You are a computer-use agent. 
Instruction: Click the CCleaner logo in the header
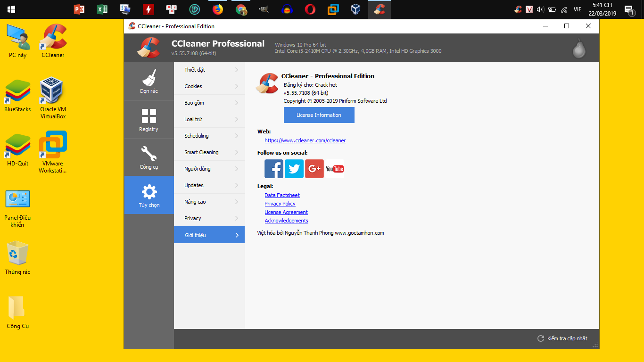tap(149, 48)
